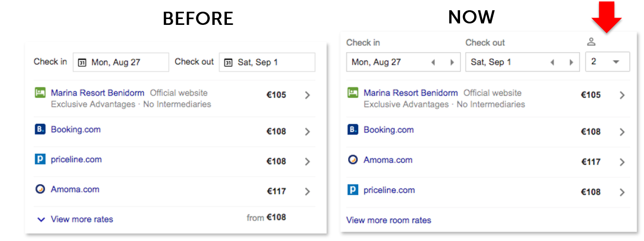Screen dimensions: 644x241
Task: Click priceline logo icon in BEFORE panel
Action: (40, 159)
